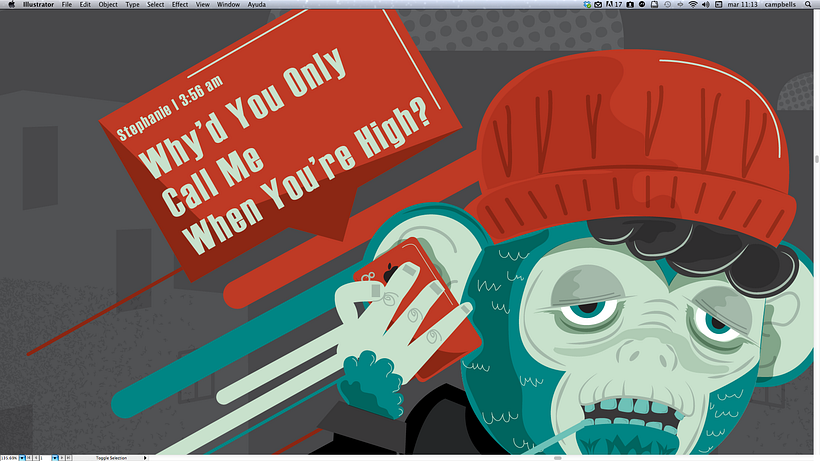
Task: Open the Wi-Fi status menu
Action: 693,4
